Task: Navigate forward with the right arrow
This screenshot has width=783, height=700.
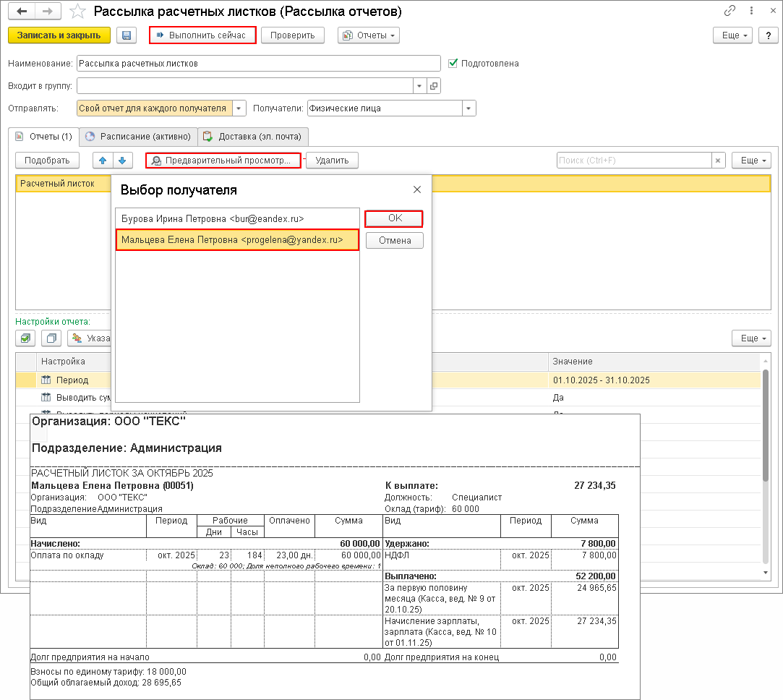Action: (x=48, y=12)
